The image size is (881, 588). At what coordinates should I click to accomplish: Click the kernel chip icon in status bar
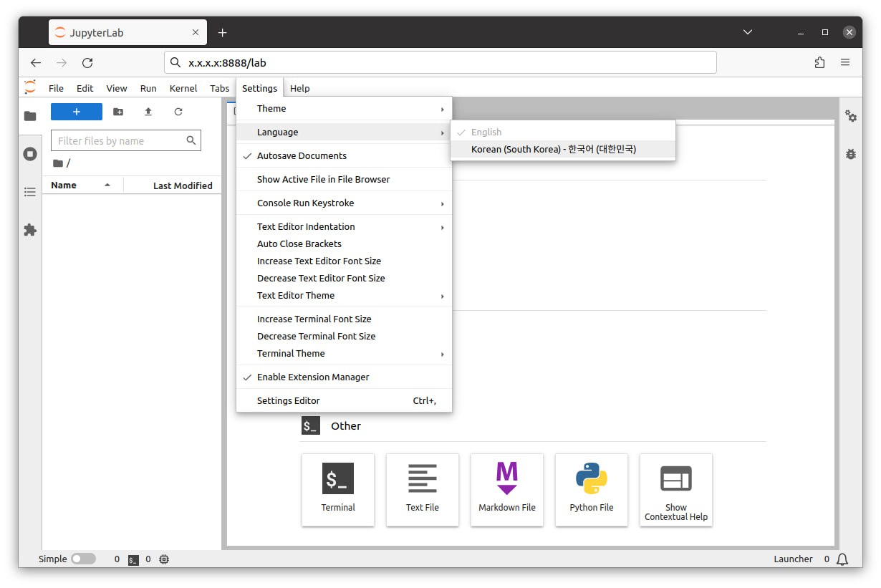(164, 559)
